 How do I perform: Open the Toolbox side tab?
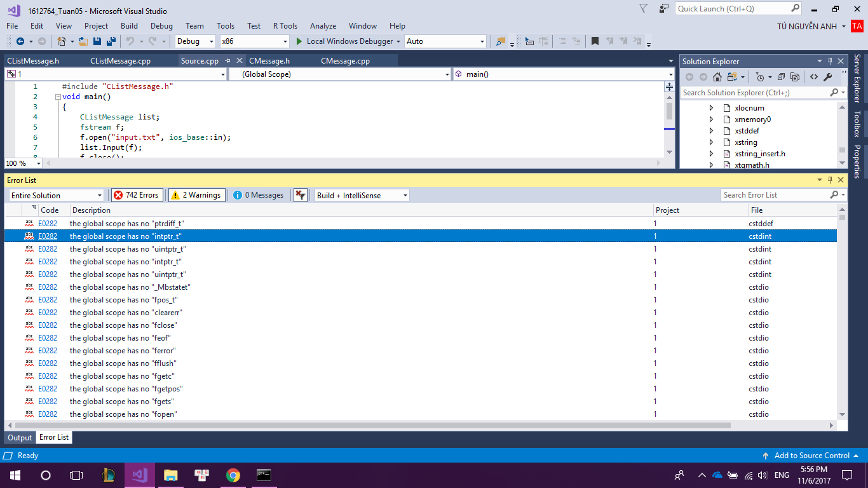[857, 124]
